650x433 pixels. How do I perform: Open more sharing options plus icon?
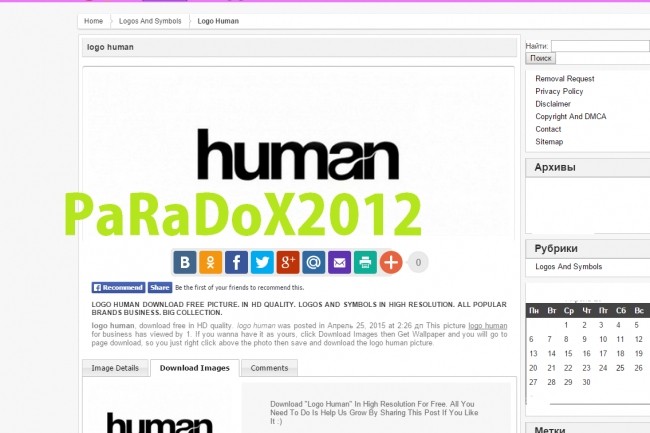pos(391,262)
